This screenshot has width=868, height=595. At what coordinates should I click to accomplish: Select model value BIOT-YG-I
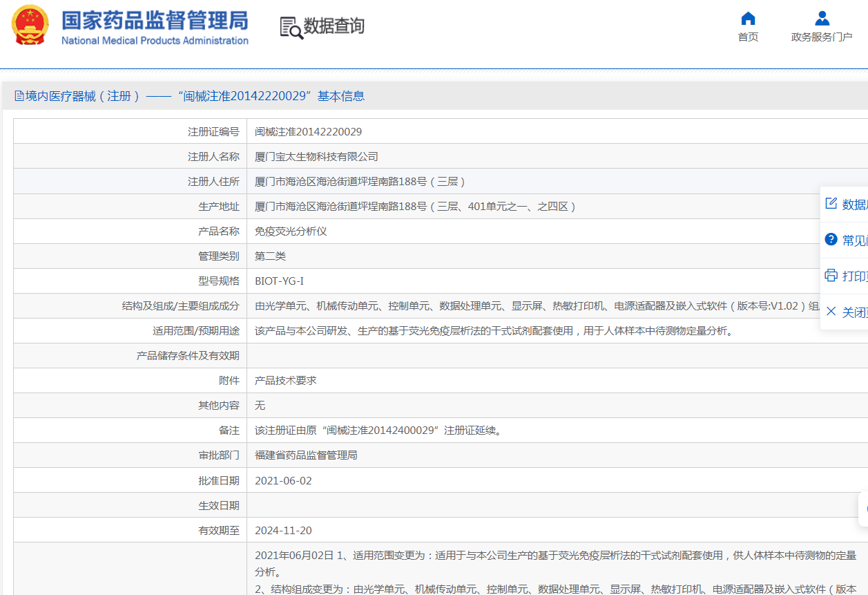[279, 281]
